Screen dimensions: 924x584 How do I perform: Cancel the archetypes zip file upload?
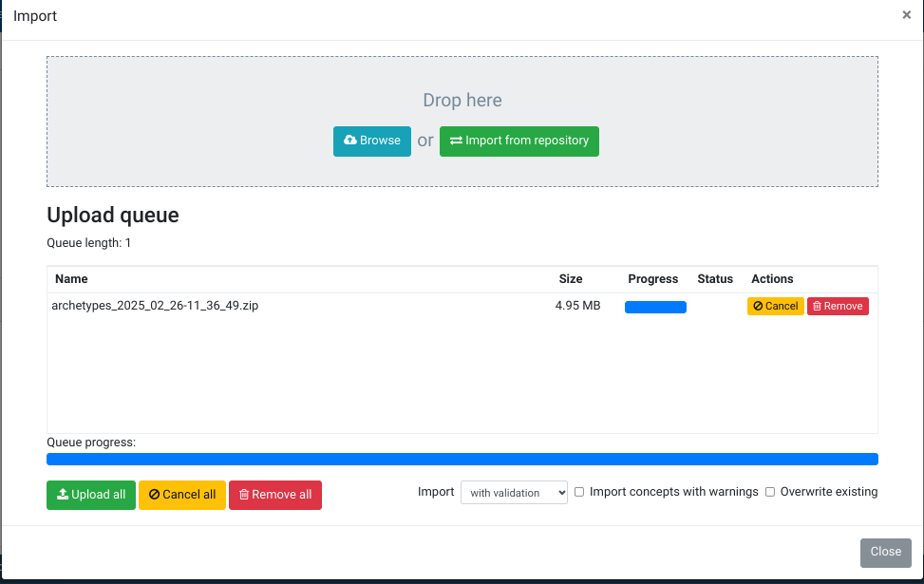[775, 306]
